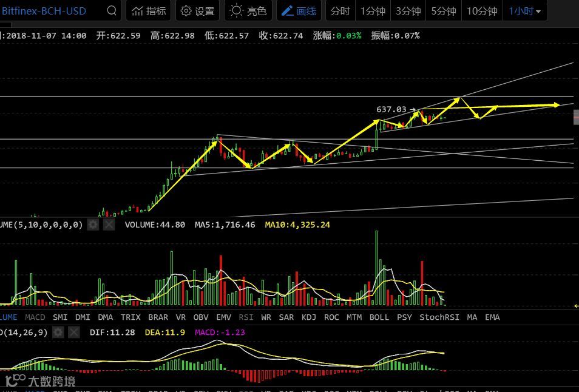Viewport: 579px width, 392px height.
Task: Switch to the 10分钟 interval
Action: tap(482, 11)
